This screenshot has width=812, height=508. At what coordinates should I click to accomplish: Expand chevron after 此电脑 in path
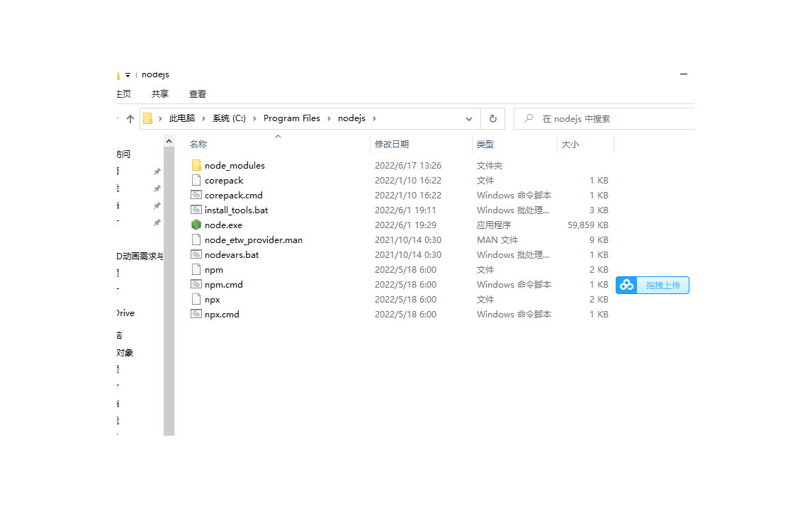(203, 118)
